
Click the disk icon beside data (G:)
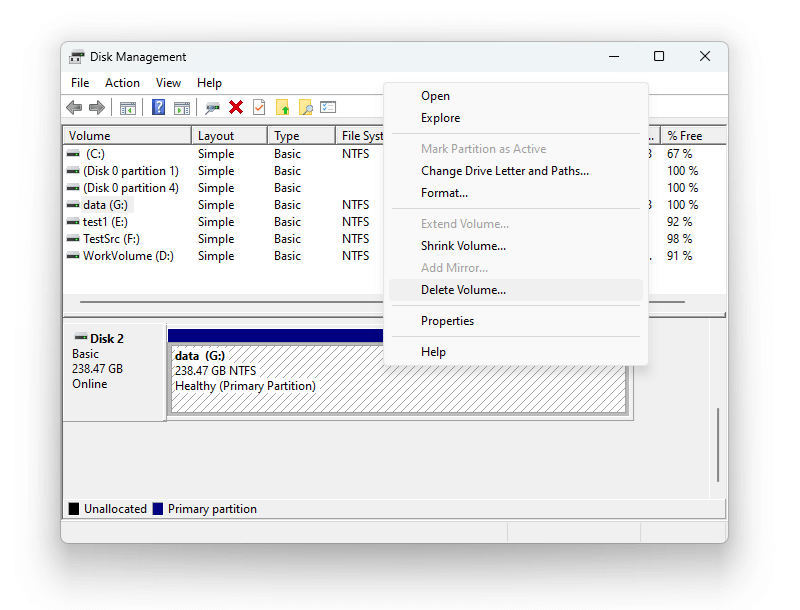74,204
